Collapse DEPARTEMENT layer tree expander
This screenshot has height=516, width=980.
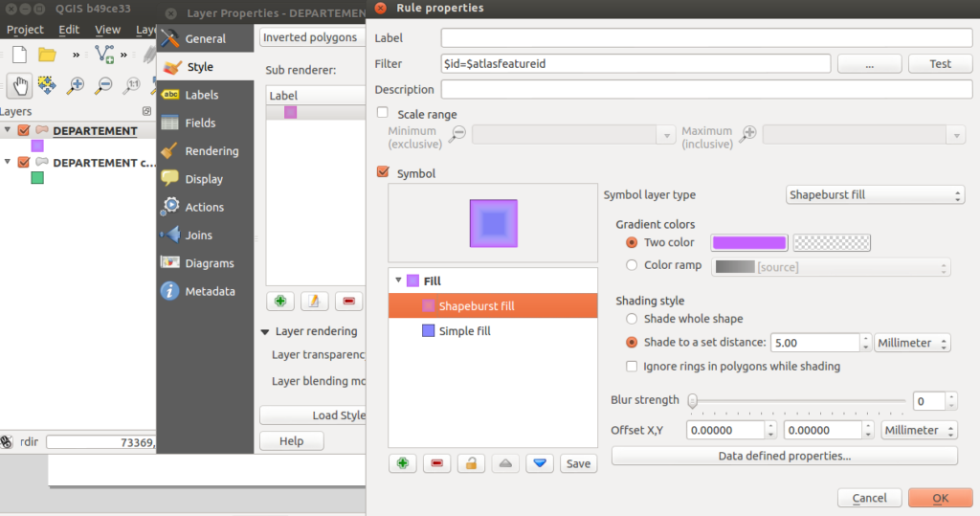coord(8,130)
